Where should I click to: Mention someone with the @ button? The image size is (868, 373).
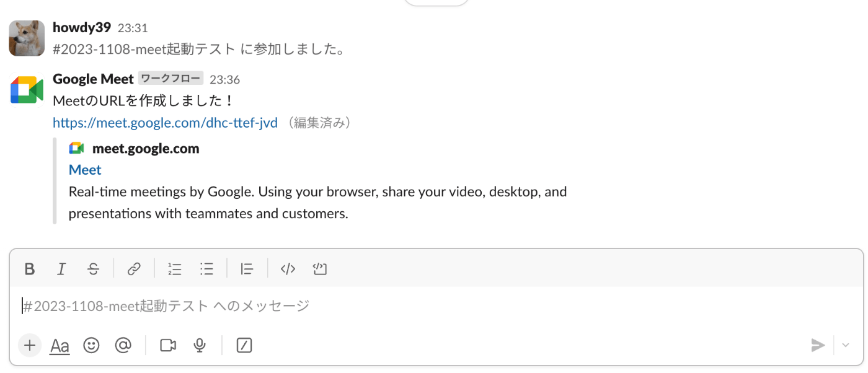(x=123, y=345)
